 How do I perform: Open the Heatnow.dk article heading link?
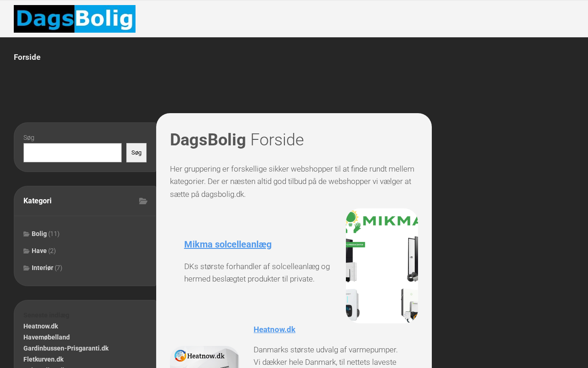click(x=274, y=329)
